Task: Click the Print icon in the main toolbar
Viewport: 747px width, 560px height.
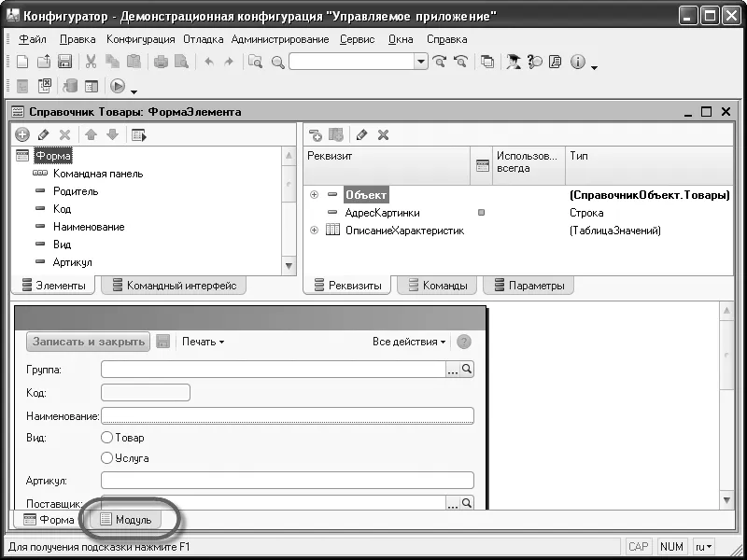Action: [x=161, y=62]
